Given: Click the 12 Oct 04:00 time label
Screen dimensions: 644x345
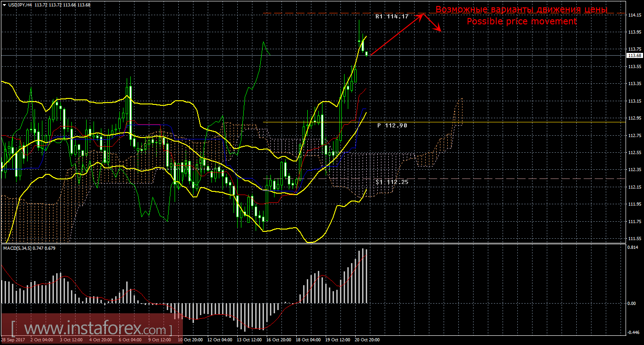Looking at the screenshot, I should click(x=220, y=340).
